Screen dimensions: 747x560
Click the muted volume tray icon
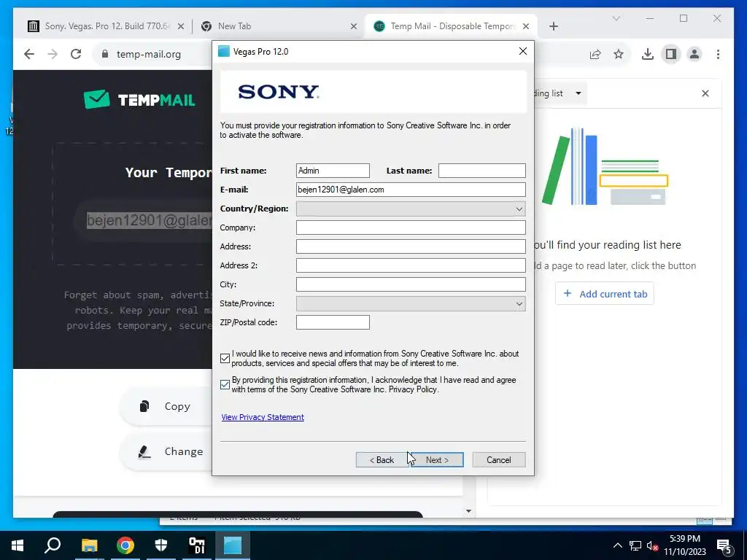click(x=653, y=545)
